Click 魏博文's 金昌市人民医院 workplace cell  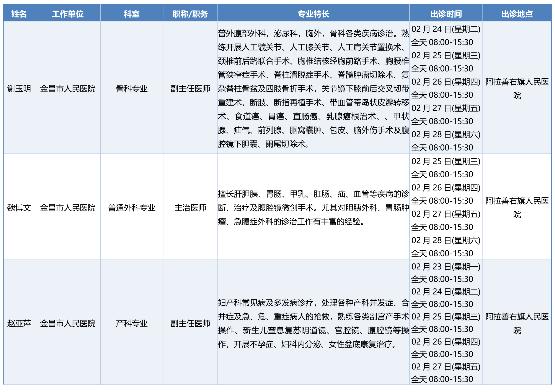click(x=68, y=208)
